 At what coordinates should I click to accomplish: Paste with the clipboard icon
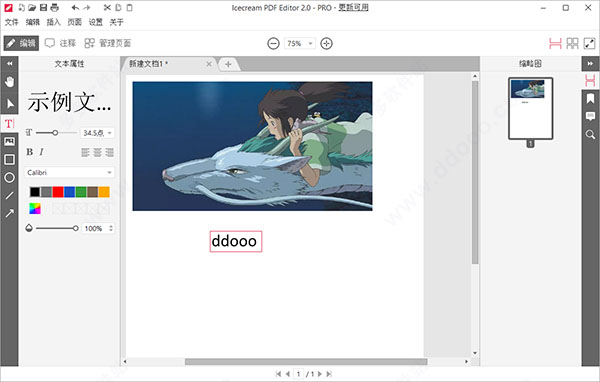pyautogui.click(x=130, y=7)
